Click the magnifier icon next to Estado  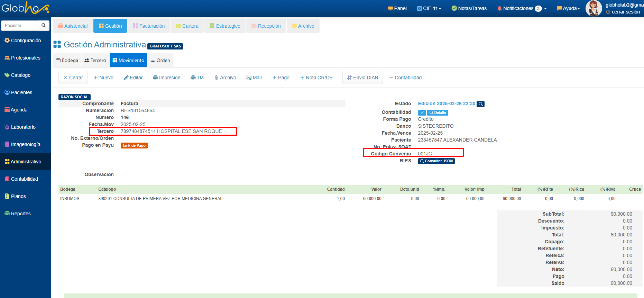(480, 104)
